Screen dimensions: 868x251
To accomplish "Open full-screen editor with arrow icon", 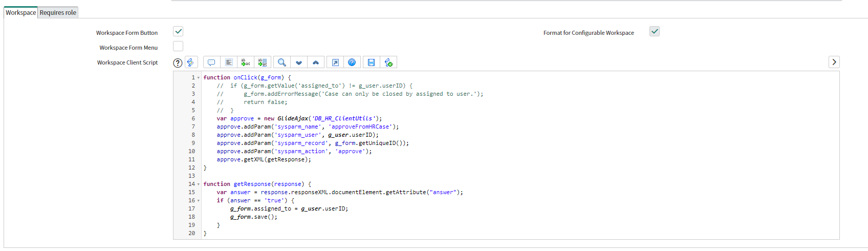I will pyautogui.click(x=335, y=62).
